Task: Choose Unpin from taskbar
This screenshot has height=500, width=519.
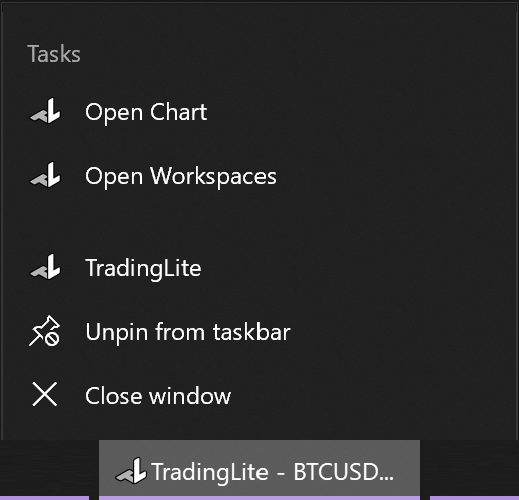Action: [259, 332]
